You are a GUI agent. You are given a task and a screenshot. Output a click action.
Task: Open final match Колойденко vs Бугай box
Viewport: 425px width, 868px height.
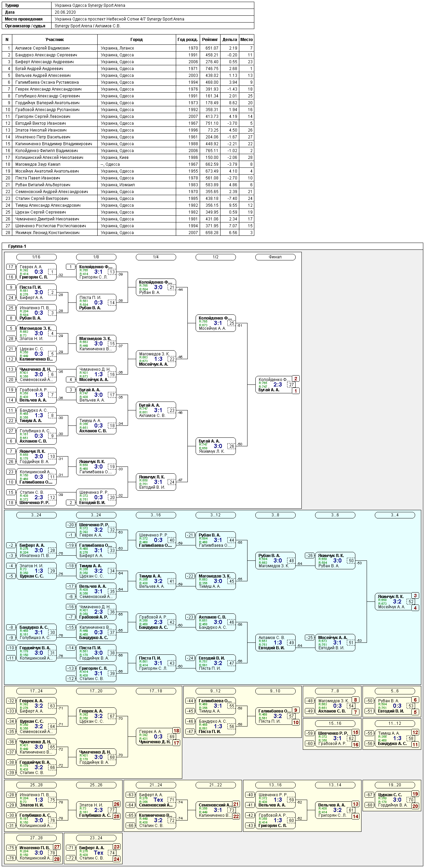click(276, 385)
